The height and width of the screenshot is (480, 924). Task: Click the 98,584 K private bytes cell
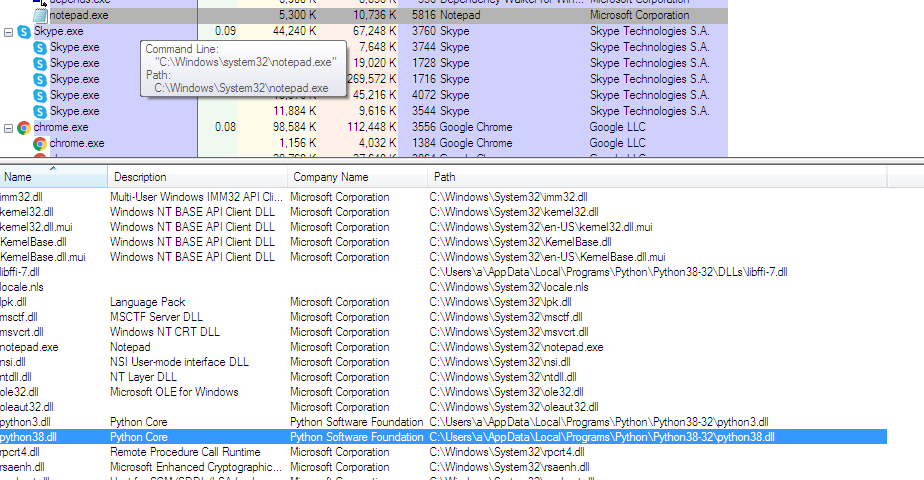point(295,127)
